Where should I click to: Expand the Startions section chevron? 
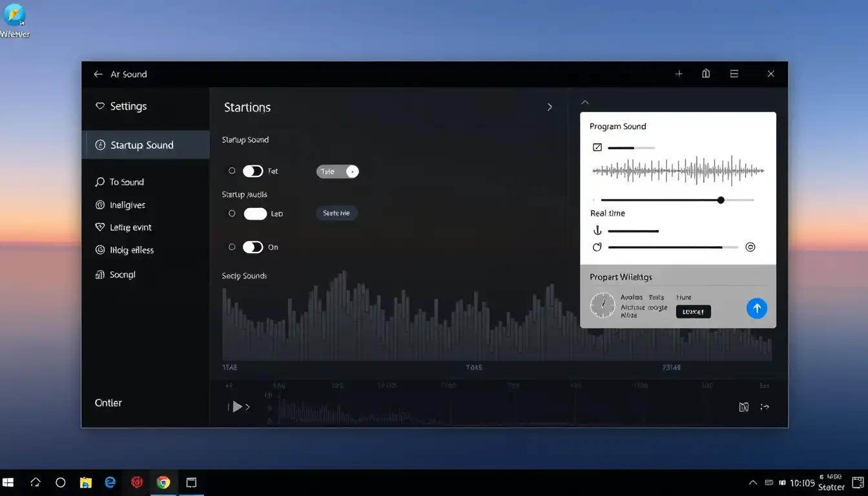point(550,107)
